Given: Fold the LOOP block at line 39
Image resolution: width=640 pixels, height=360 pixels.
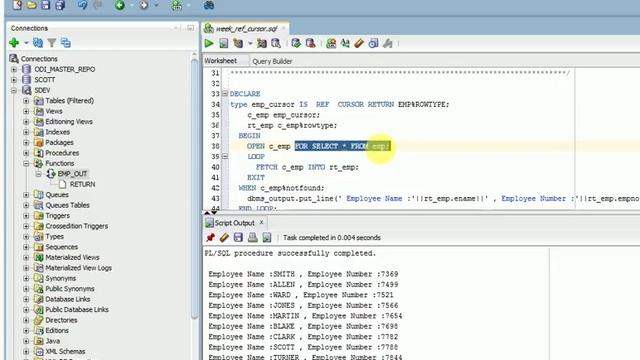Looking at the screenshot, I should click(x=225, y=156).
